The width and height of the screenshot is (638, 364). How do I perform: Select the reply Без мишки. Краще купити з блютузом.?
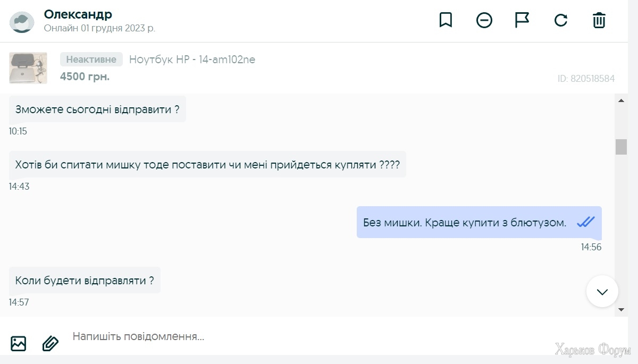pyautogui.click(x=479, y=222)
